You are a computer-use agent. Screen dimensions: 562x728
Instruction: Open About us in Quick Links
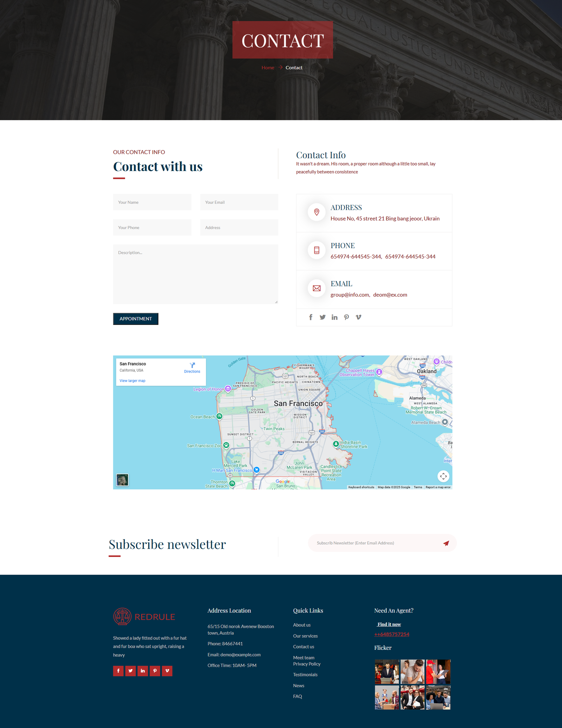[302, 625]
